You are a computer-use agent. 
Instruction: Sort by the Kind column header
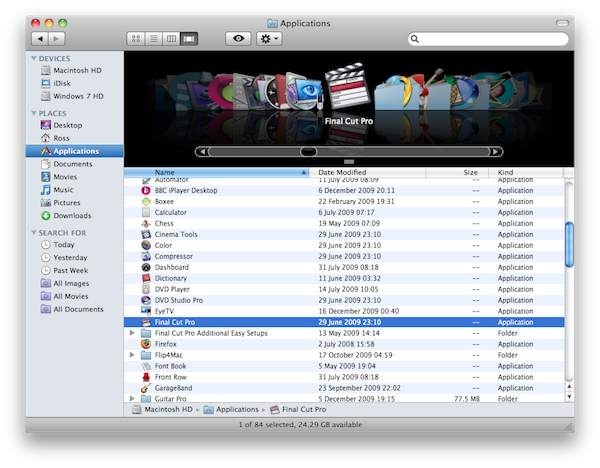coord(526,173)
